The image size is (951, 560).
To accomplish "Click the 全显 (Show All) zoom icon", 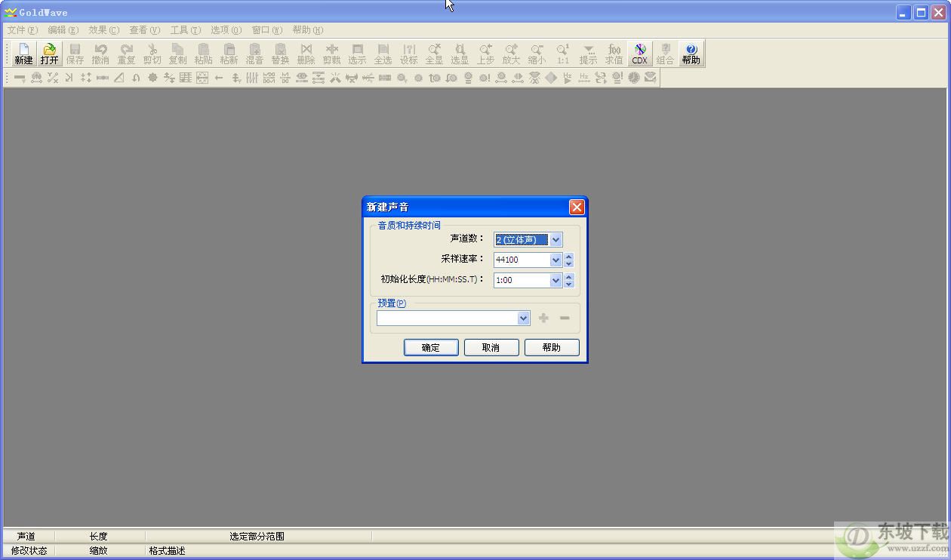I will tap(435, 54).
